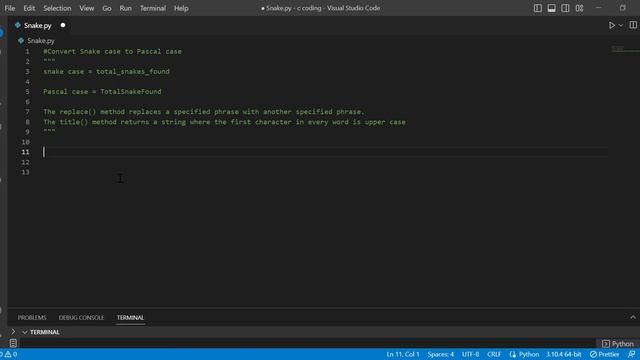Open the Selection menu
The image size is (640, 360).
[57, 8]
